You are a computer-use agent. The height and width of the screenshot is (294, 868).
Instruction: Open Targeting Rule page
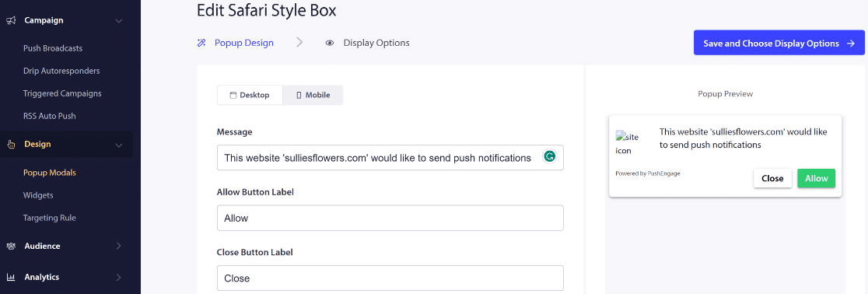pyautogui.click(x=49, y=218)
